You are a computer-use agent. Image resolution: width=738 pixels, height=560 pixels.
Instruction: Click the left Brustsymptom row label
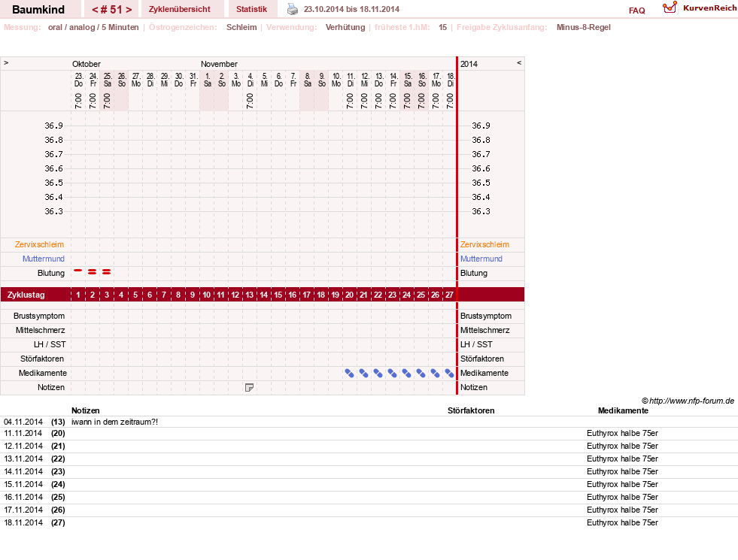pos(39,316)
